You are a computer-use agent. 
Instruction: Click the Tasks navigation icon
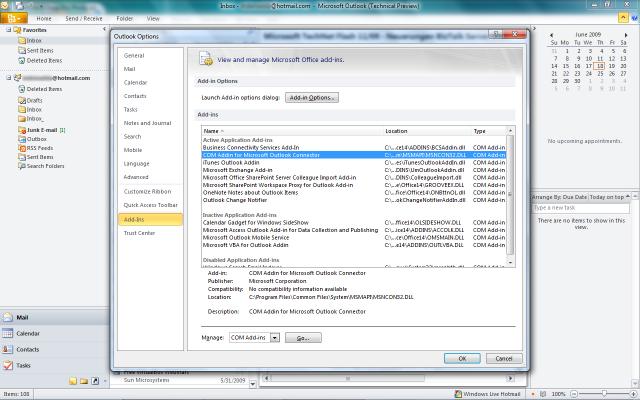[x=7, y=365]
